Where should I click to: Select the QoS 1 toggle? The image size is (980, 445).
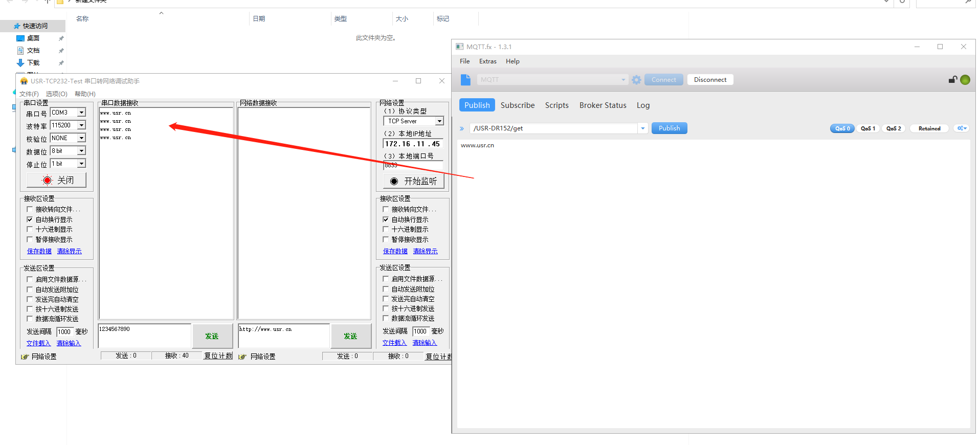click(867, 128)
